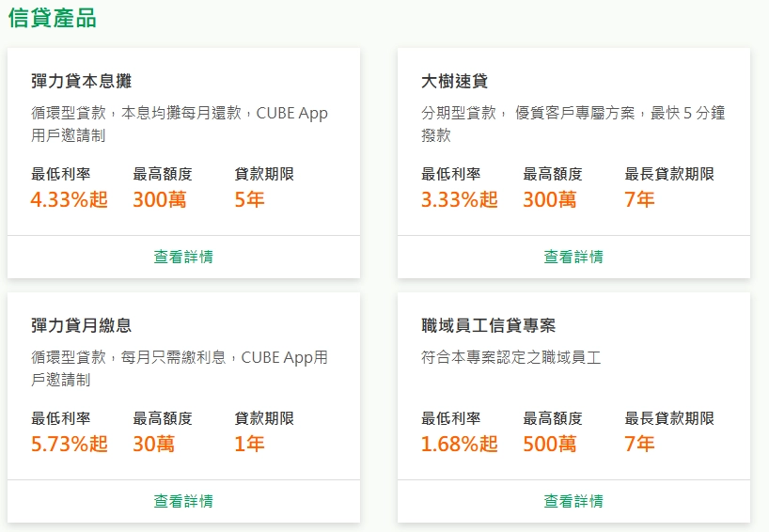
Task: Click 彈力貸本息攤 description starting 循環型貸款，本息均攤
Action: 180,123
